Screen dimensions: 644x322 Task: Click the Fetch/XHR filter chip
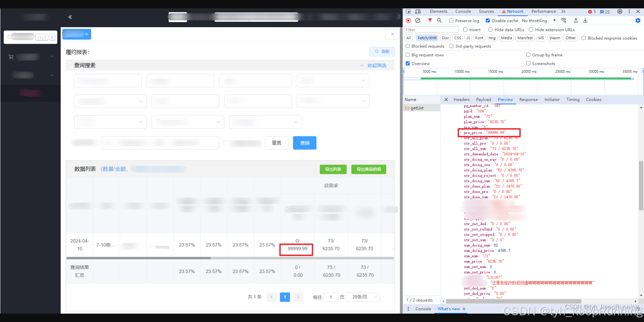pyautogui.click(x=427, y=38)
